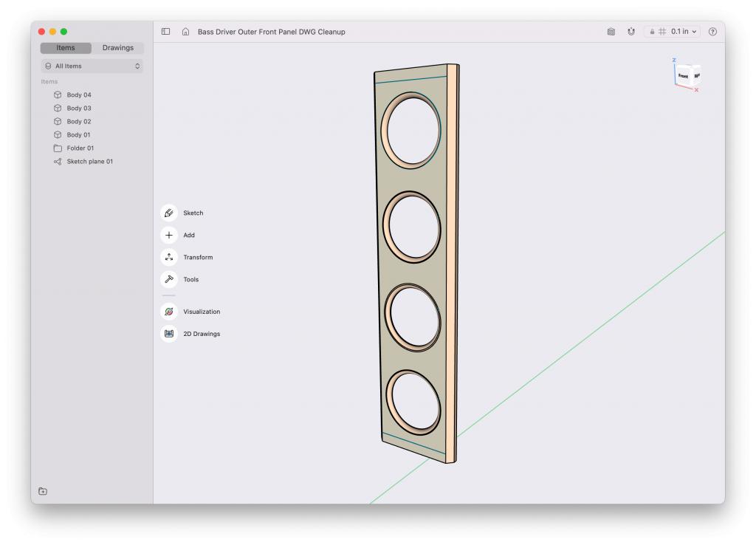
Task: Open the Visualization options
Action: pyautogui.click(x=169, y=312)
